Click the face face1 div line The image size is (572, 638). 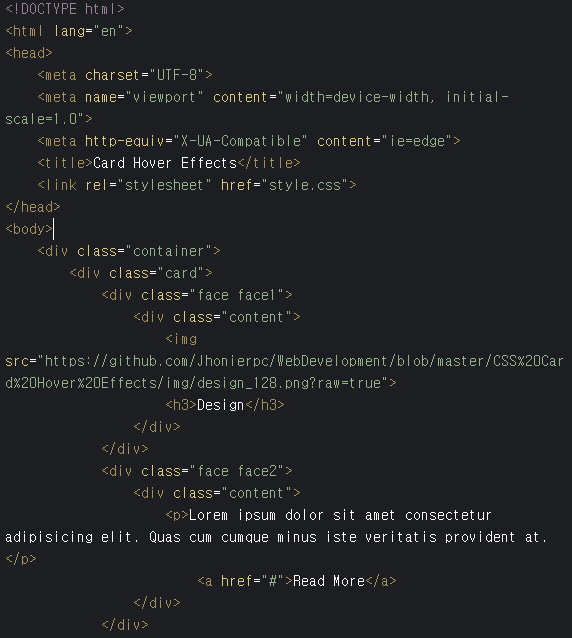(x=197, y=295)
